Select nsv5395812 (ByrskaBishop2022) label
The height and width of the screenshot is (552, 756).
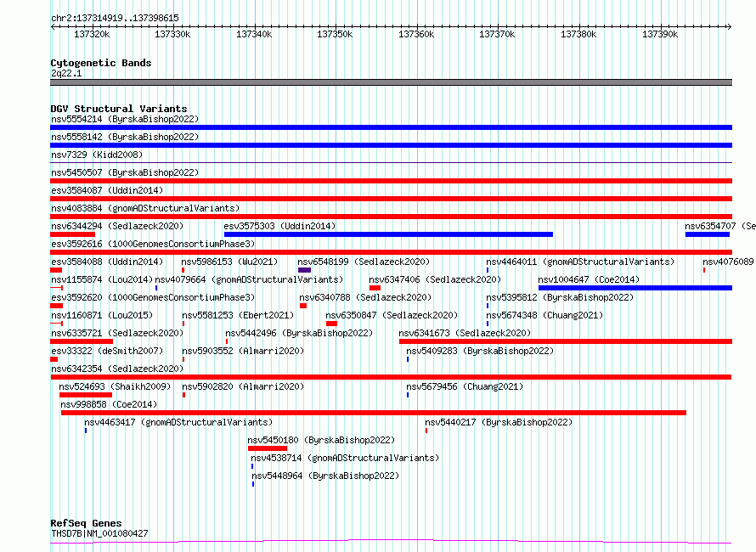560,297
